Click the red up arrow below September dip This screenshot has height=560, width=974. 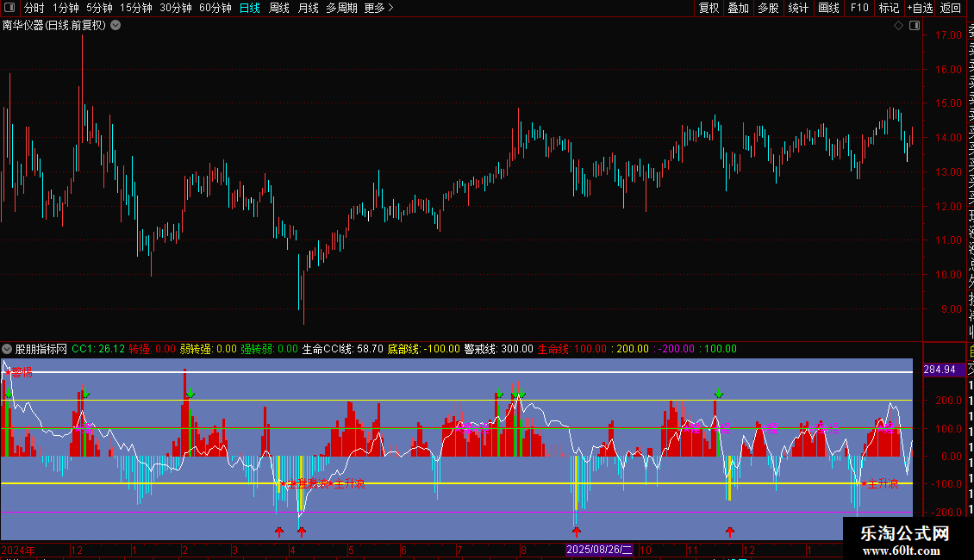[x=577, y=532]
